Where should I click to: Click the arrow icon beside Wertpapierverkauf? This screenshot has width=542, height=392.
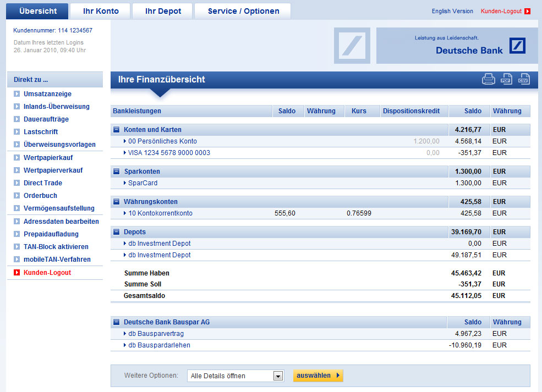[x=17, y=170]
